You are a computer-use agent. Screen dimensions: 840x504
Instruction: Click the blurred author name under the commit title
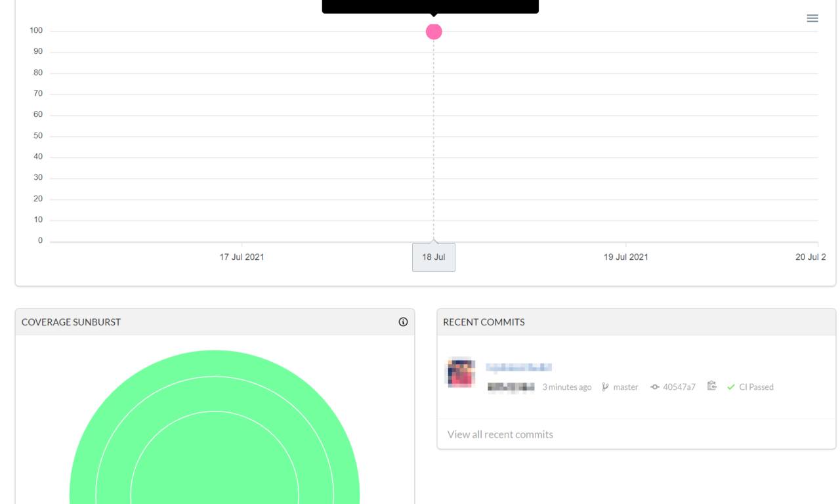[511, 387]
